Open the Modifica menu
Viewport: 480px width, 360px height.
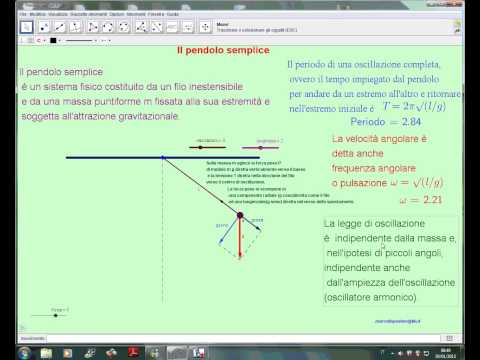click(37, 14)
